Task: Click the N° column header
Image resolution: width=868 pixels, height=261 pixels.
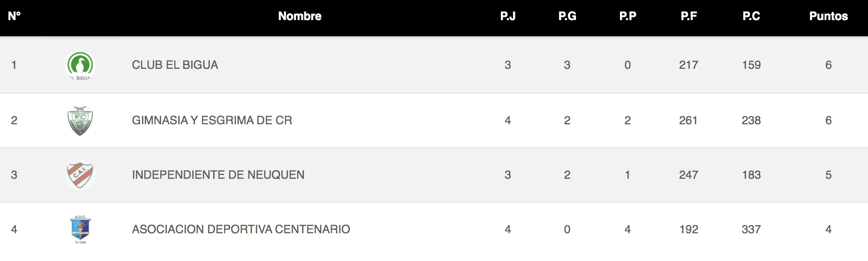Action: point(14,16)
